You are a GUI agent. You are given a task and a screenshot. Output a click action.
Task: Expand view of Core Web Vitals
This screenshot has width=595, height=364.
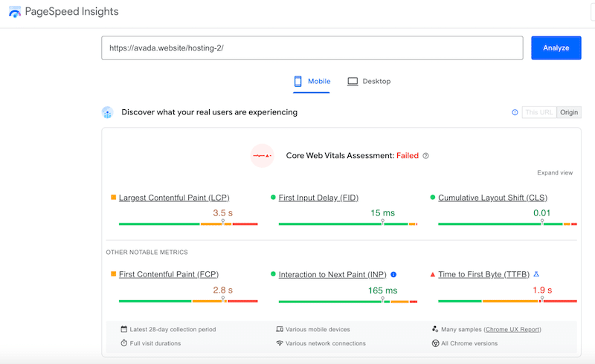tap(555, 172)
